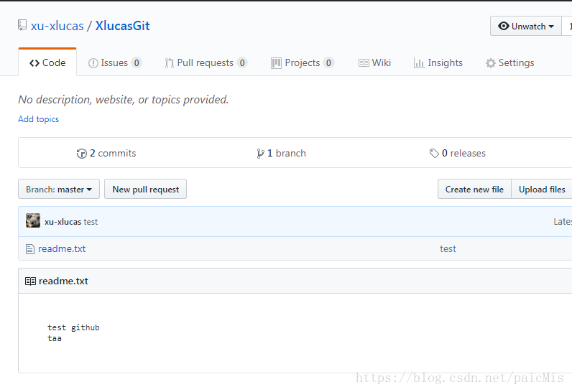Expand the Unwatch dropdown
This screenshot has width=572, height=392.
[526, 27]
